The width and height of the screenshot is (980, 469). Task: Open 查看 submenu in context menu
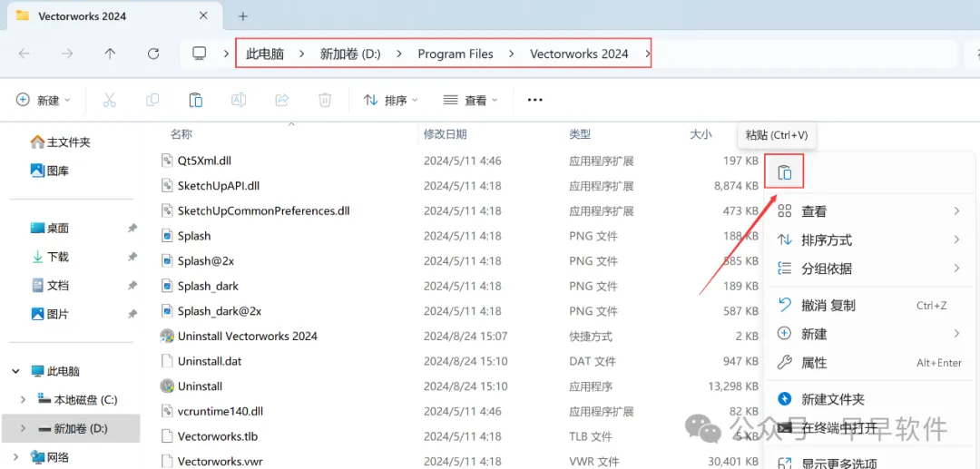pyautogui.click(x=868, y=211)
